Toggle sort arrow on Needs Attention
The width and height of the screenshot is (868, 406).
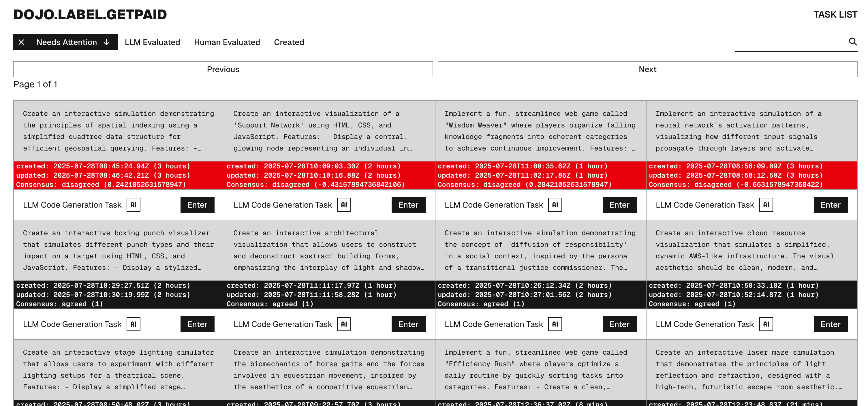(x=106, y=42)
